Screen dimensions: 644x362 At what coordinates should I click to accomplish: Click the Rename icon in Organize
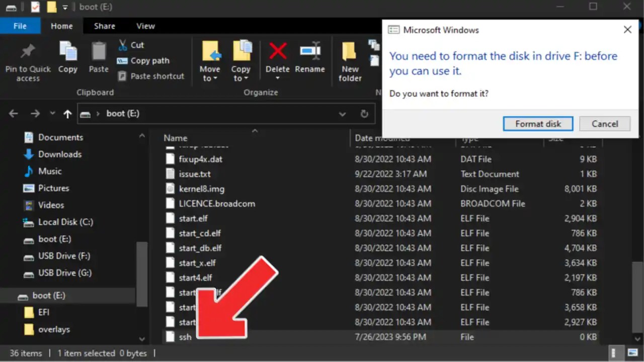310,51
